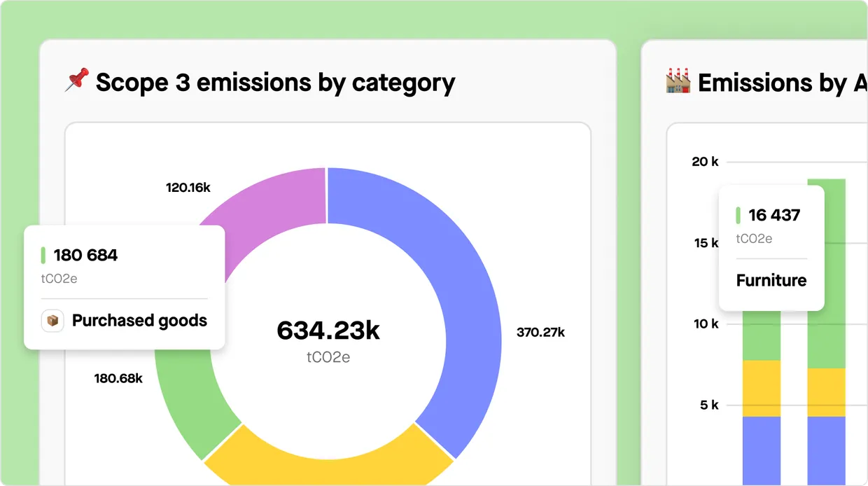Click the Purchased goods tooltip label

pyautogui.click(x=139, y=321)
